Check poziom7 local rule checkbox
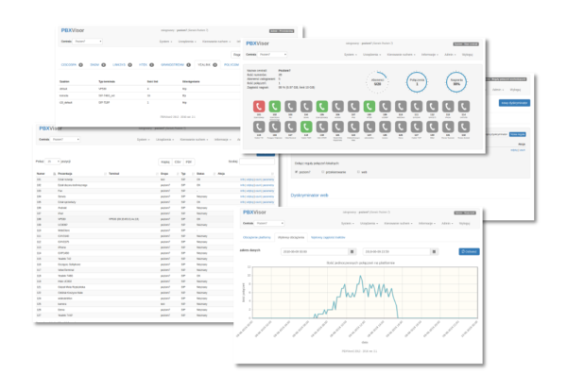Screen dimensions: 567x392 pyautogui.click(x=297, y=172)
